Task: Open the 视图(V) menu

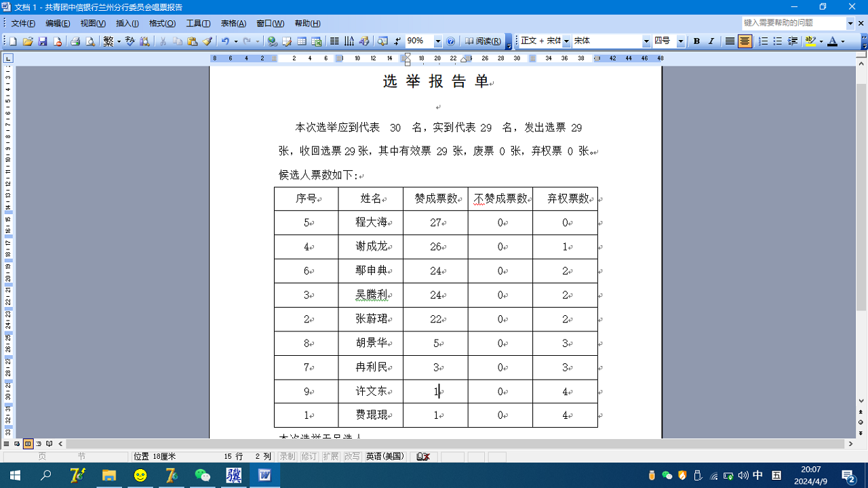Action: (93, 24)
